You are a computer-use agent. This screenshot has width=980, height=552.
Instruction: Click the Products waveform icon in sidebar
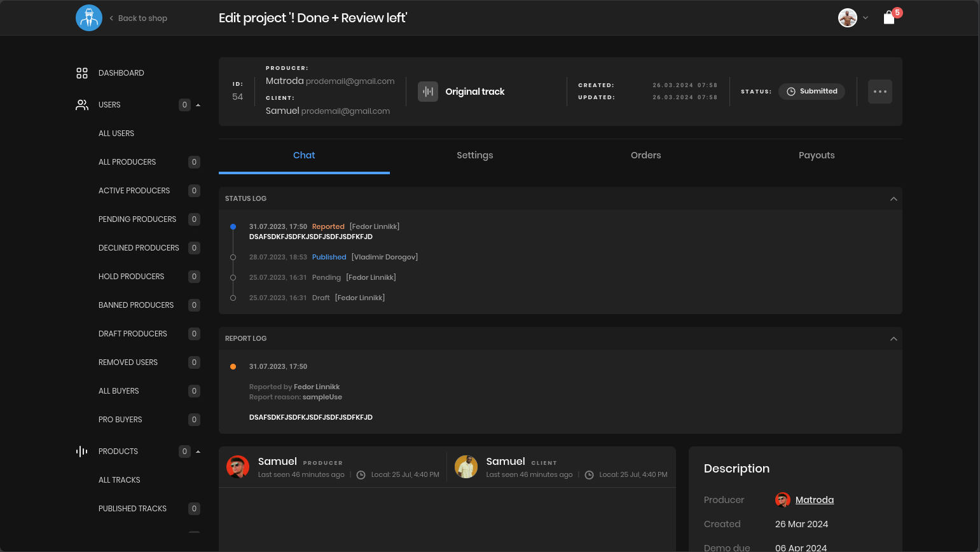point(82,452)
